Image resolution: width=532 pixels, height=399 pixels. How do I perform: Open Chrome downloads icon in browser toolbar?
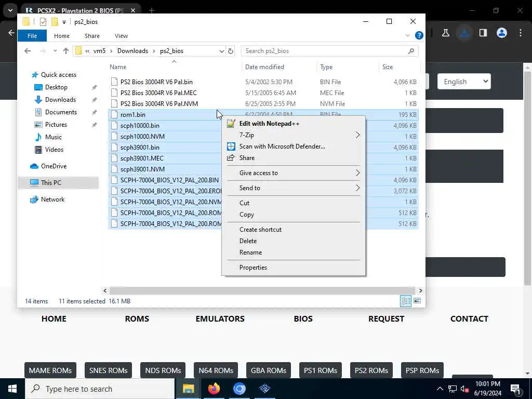(464, 33)
